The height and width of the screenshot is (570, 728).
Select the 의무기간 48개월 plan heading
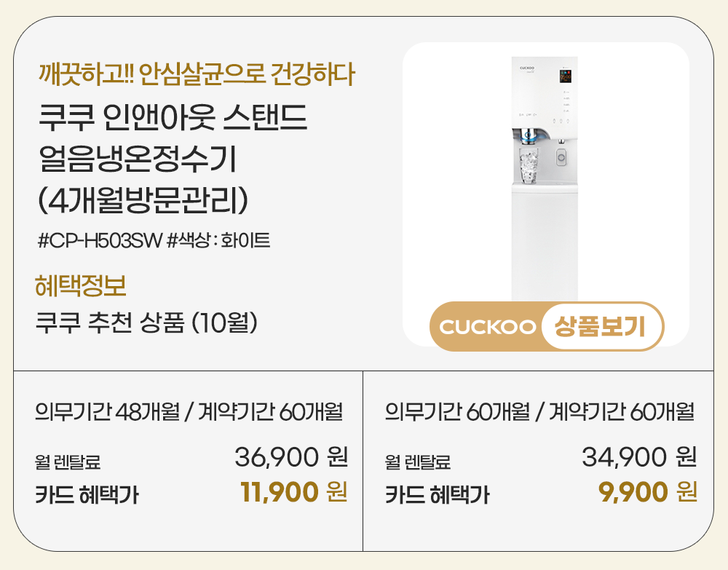point(189,412)
